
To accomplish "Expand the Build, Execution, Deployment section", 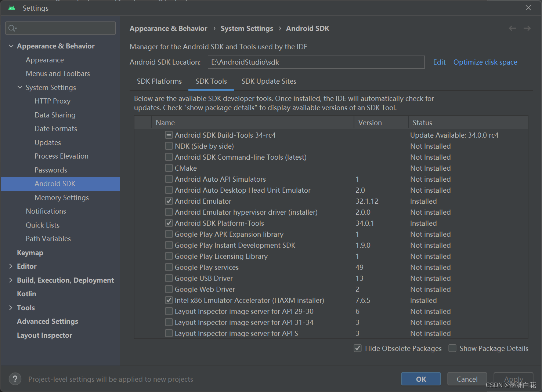I will (x=11, y=280).
